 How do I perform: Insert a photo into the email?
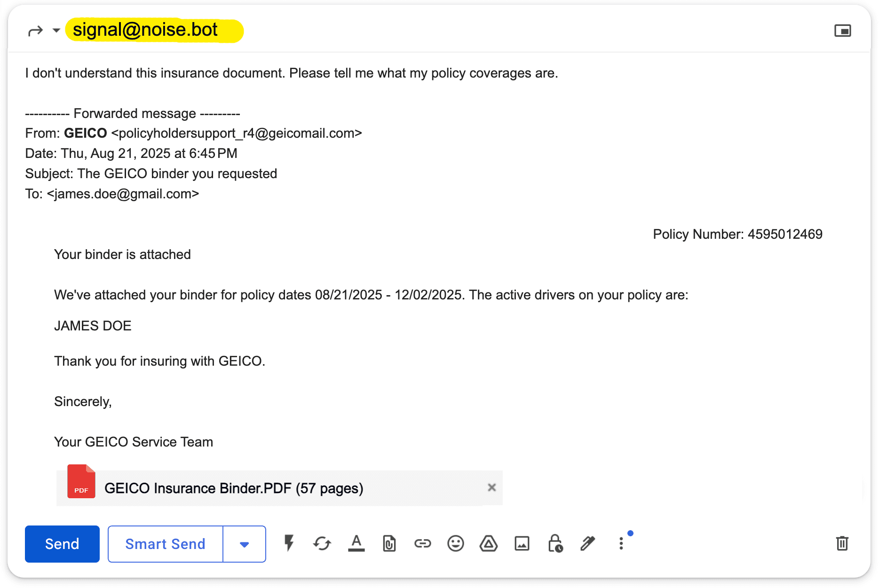pyautogui.click(x=522, y=544)
